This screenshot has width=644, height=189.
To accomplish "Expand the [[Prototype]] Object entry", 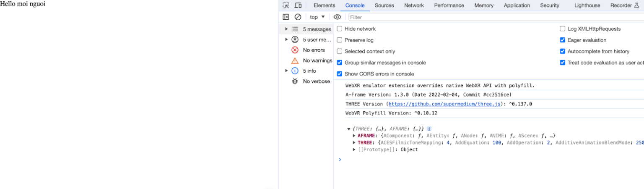I will pos(354,150).
